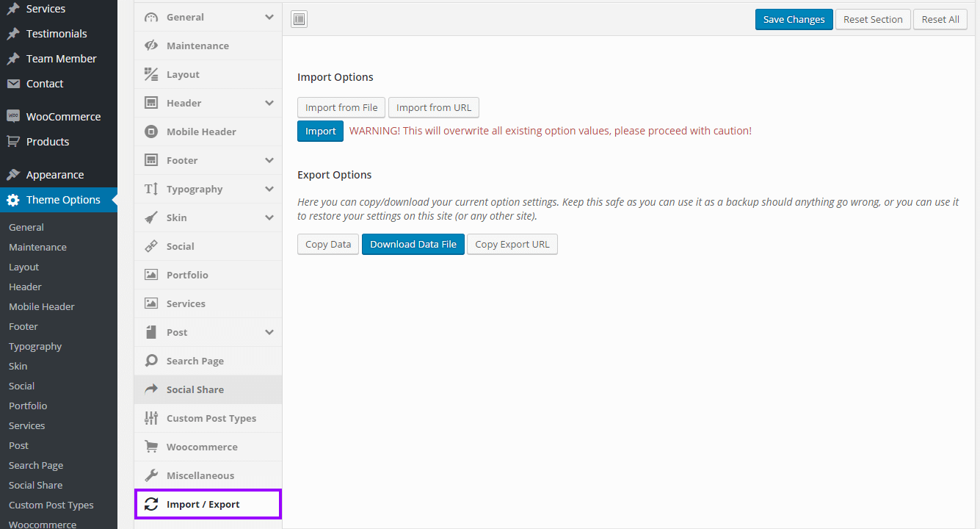Click the Typography text icon
Screen dimensions: 980x529
pyautogui.click(x=151, y=189)
